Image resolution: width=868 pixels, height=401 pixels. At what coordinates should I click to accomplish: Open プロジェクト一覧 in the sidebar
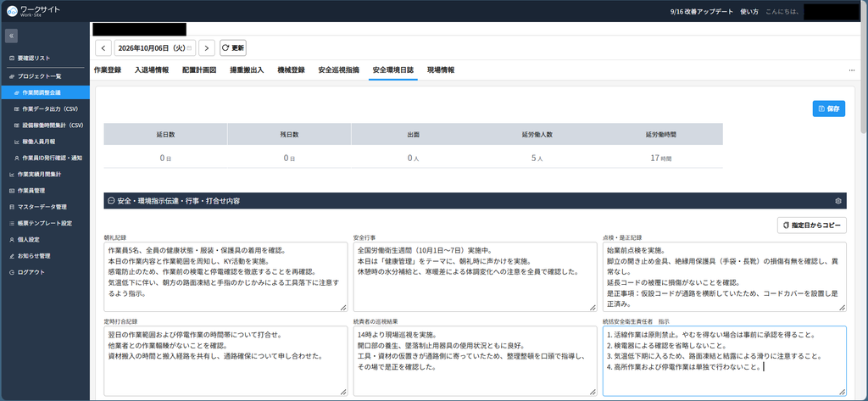(45, 76)
